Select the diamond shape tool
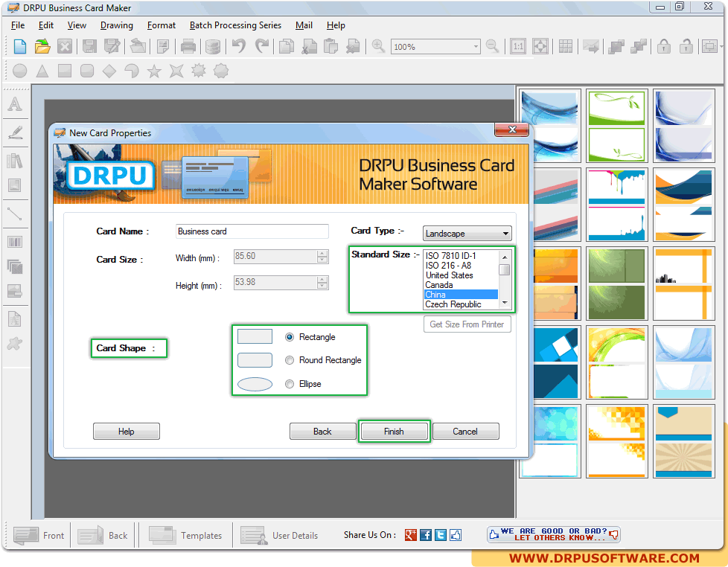Screen dimensions: 728x567 109,71
